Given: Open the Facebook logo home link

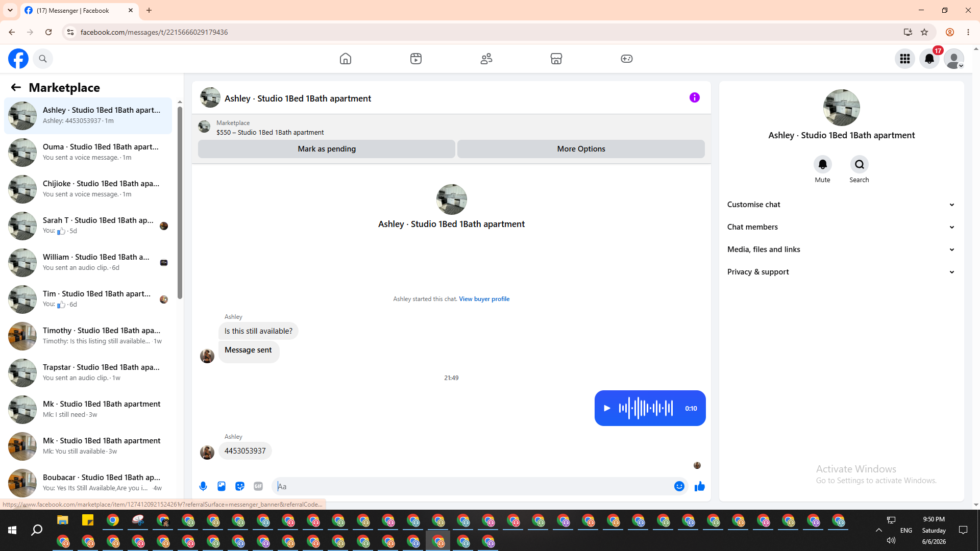Looking at the screenshot, I should click(x=18, y=59).
